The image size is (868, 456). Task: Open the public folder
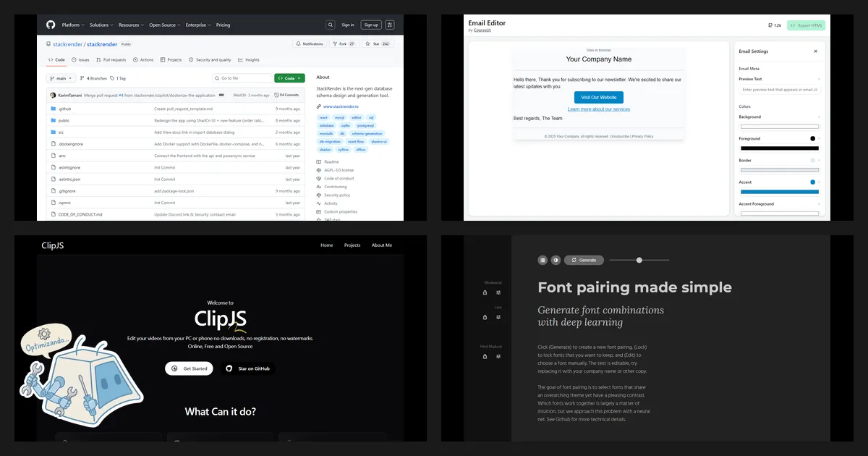[64, 120]
